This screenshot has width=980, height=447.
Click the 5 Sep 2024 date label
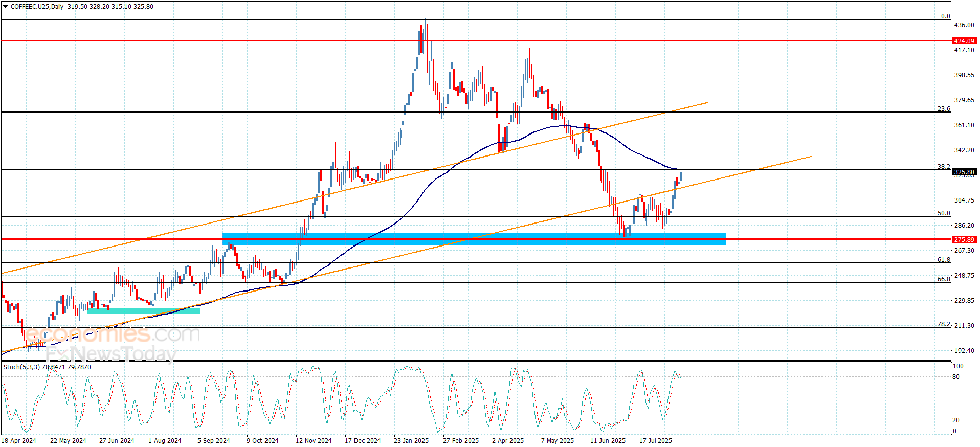[214, 441]
